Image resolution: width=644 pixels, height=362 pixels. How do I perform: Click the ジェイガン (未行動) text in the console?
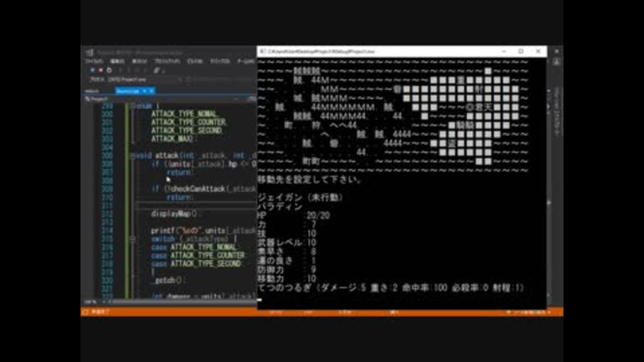click(x=301, y=197)
